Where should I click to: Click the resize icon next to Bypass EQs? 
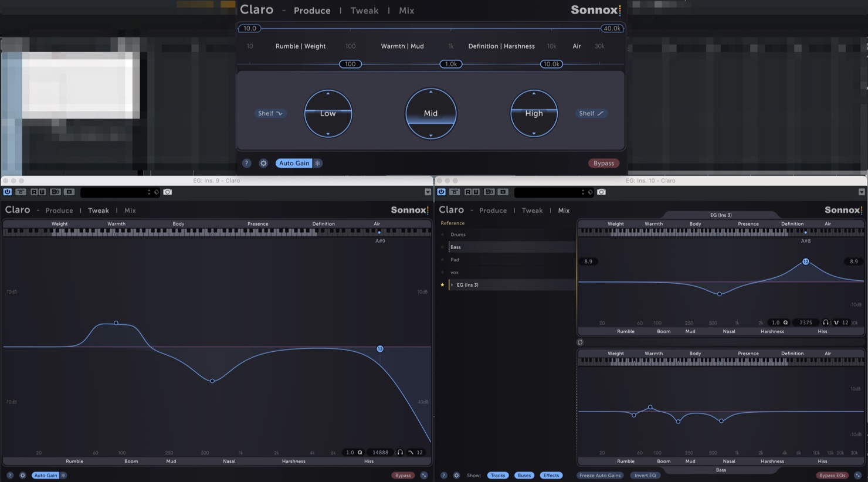click(x=858, y=475)
